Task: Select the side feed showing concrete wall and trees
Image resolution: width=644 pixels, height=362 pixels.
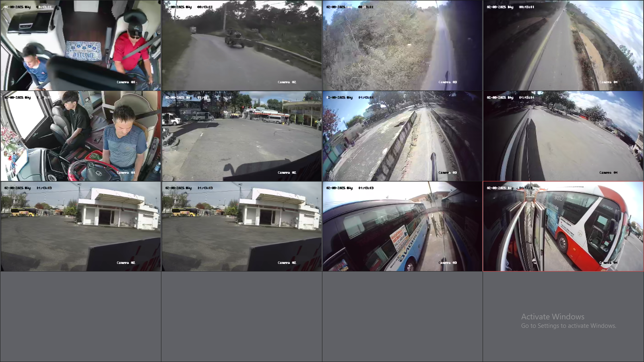Action: click(x=402, y=136)
